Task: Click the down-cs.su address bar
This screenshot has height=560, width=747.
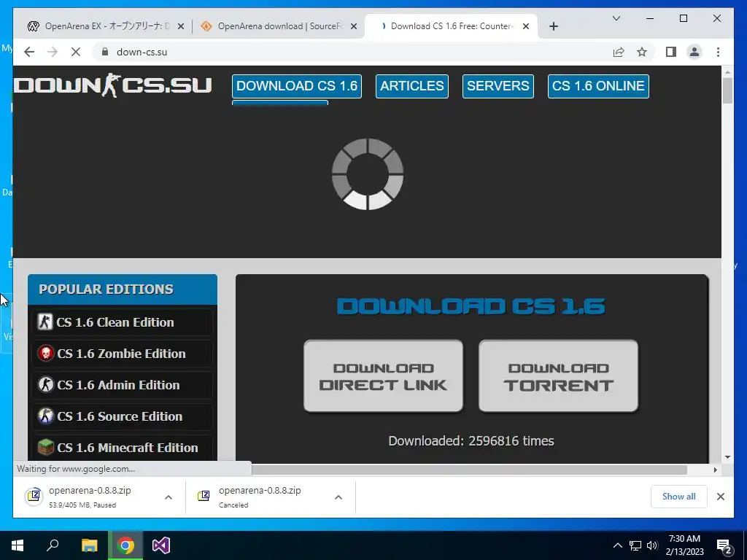Action: 352,52
